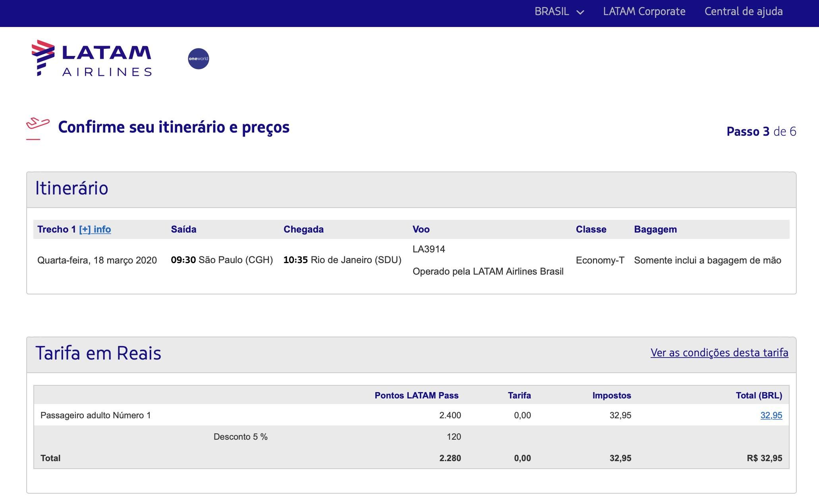Open 'Ver as condições desta tarifa' link
This screenshot has height=504, width=819.
[x=719, y=353]
